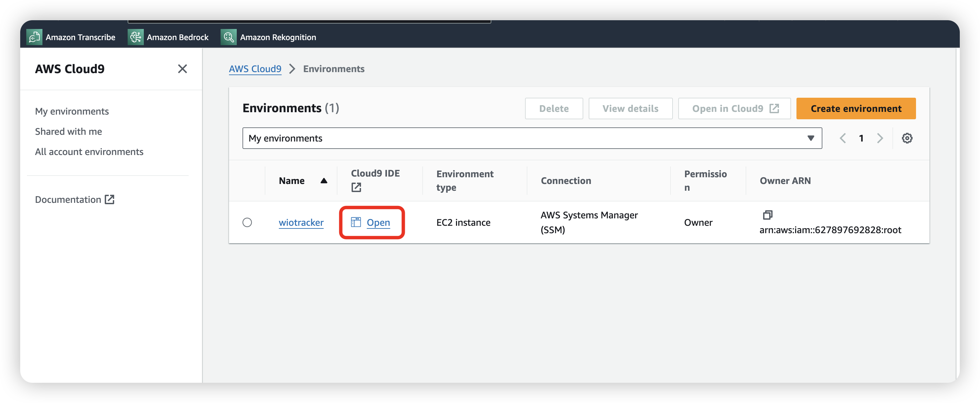Close the AWS Cloud9 side panel

182,69
